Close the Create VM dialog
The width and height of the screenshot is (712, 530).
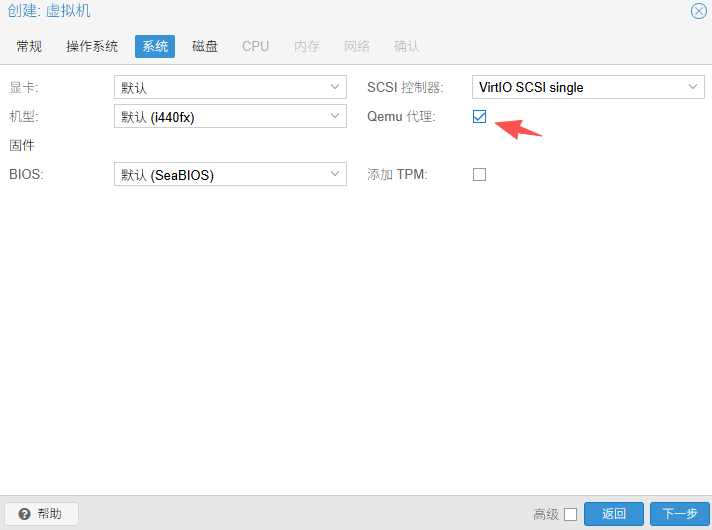coord(699,11)
